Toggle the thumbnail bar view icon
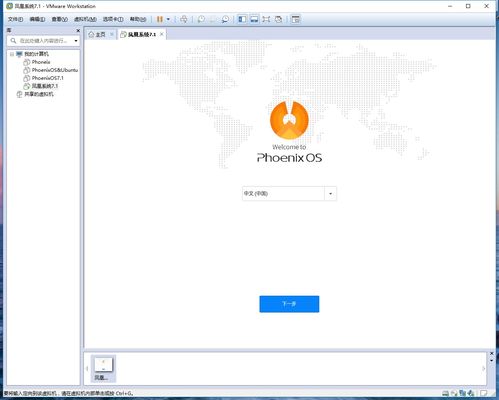This screenshot has width=499, height=400. pos(254,19)
